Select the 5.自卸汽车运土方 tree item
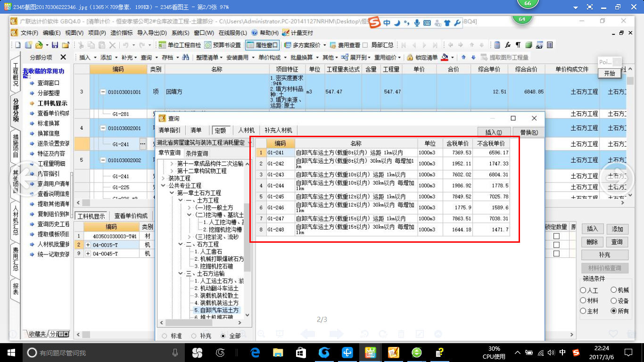Image resolution: width=644 pixels, height=362 pixels. 217,310
